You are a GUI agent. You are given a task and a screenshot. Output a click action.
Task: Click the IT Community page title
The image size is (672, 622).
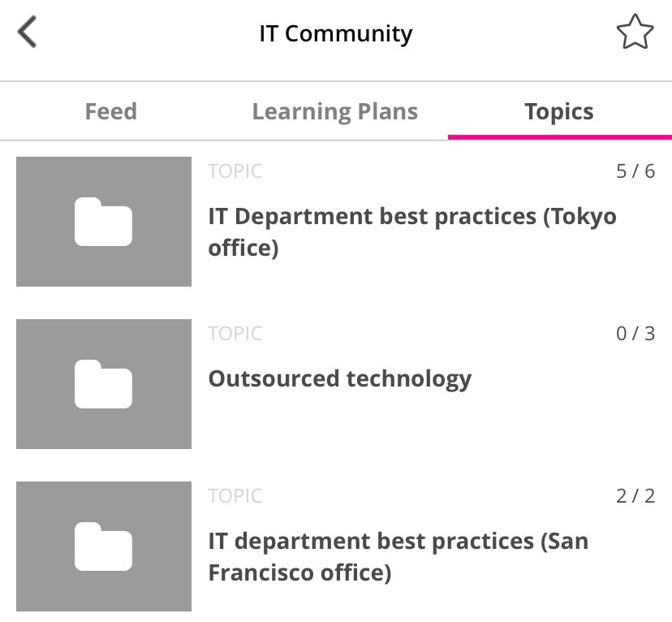point(335,33)
